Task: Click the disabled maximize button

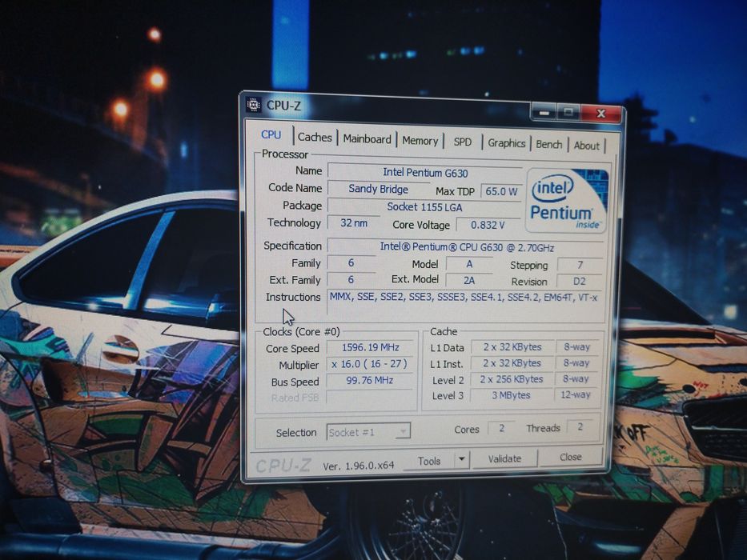Action: click(568, 112)
